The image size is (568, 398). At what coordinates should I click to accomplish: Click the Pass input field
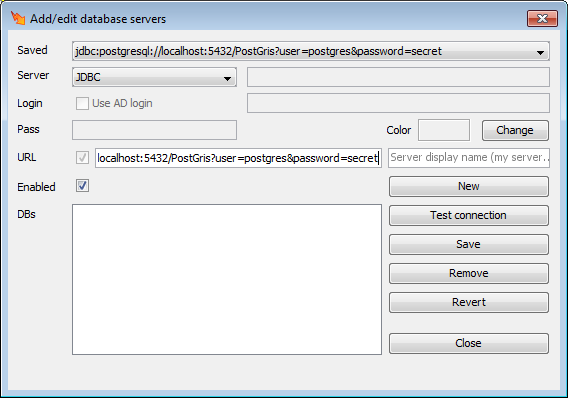coord(154,130)
